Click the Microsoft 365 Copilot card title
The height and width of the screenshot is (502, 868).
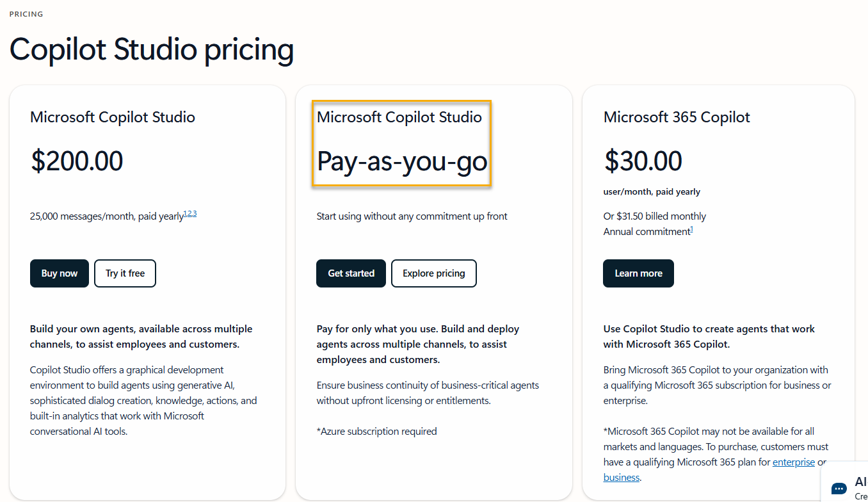[x=677, y=117]
